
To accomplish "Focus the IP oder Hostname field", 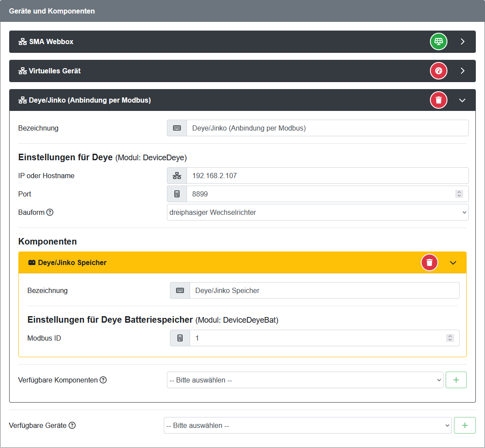I will pos(328,176).
